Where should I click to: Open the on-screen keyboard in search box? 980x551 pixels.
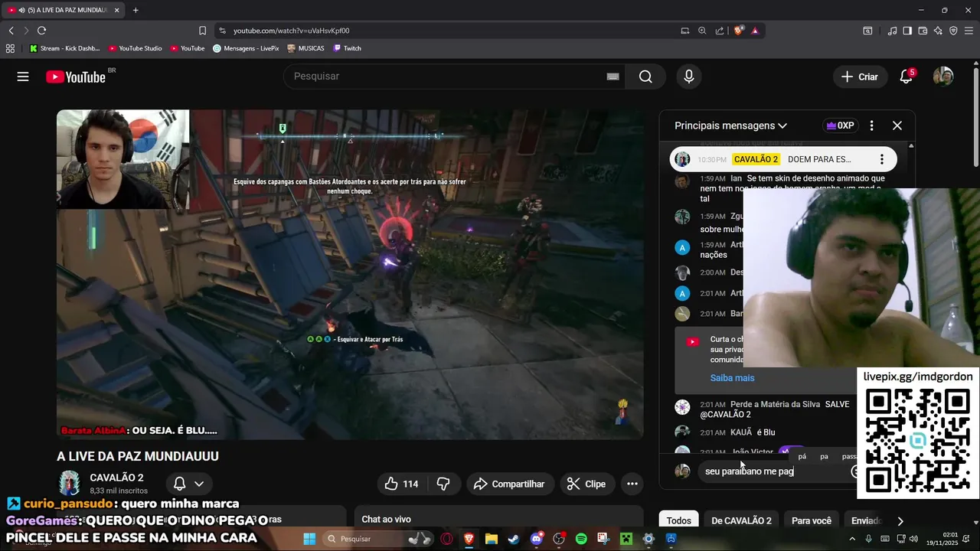[612, 77]
